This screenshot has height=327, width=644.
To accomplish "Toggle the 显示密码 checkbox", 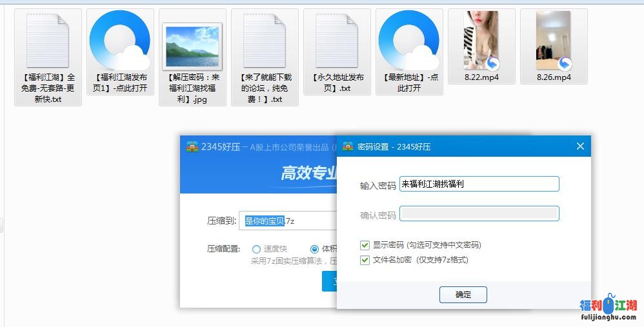I will pyautogui.click(x=365, y=245).
